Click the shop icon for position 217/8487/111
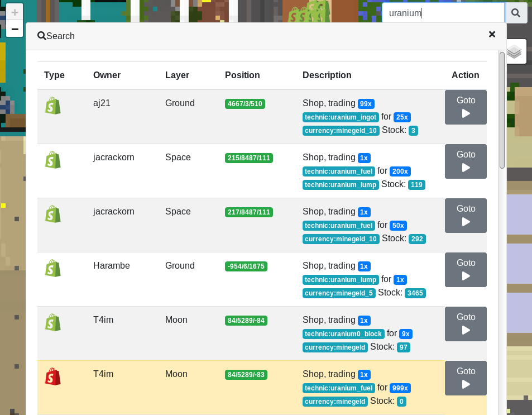Image resolution: width=532 pixels, height=415 pixels. point(52,214)
